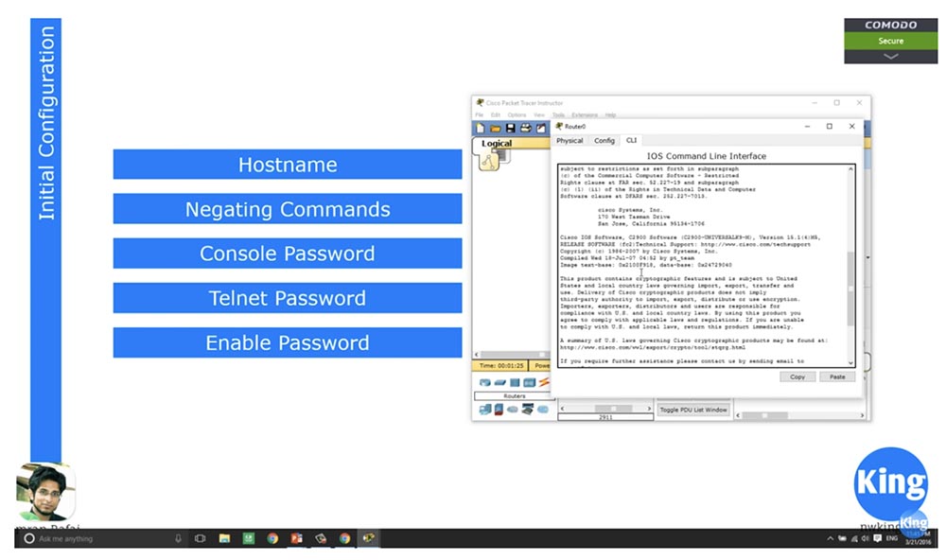Image resolution: width=946 pixels, height=560 pixels.
Task: Open the Options menu in Packet Tracer
Action: click(517, 114)
